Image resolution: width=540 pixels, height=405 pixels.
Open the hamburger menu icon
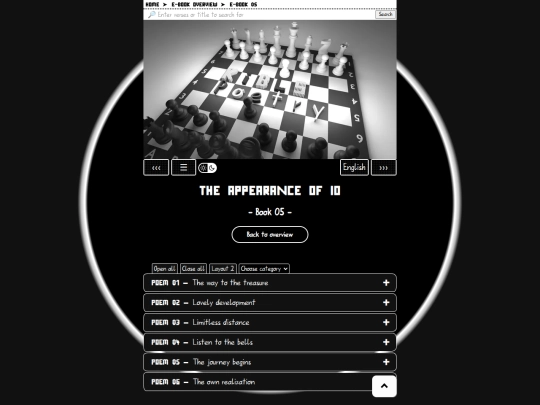pos(184,168)
